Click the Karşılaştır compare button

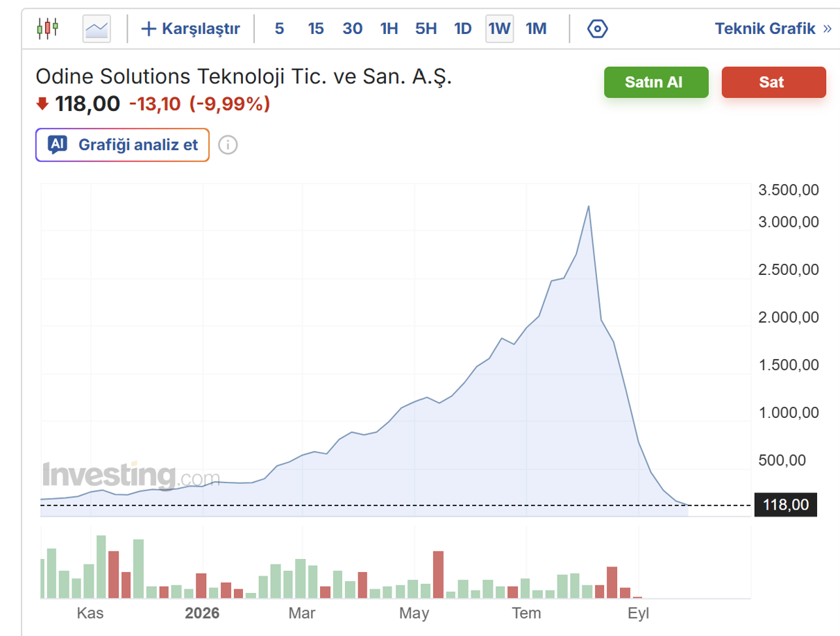[191, 28]
